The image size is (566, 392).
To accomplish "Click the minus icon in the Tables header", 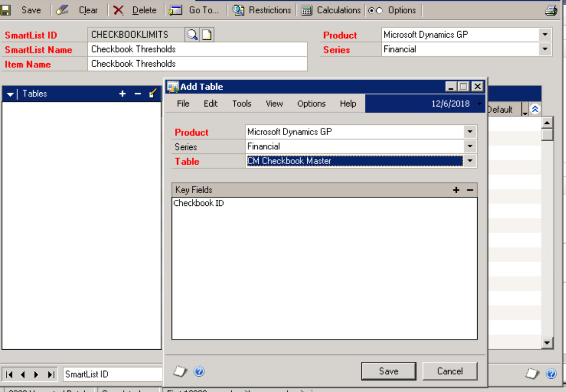I will click(137, 94).
